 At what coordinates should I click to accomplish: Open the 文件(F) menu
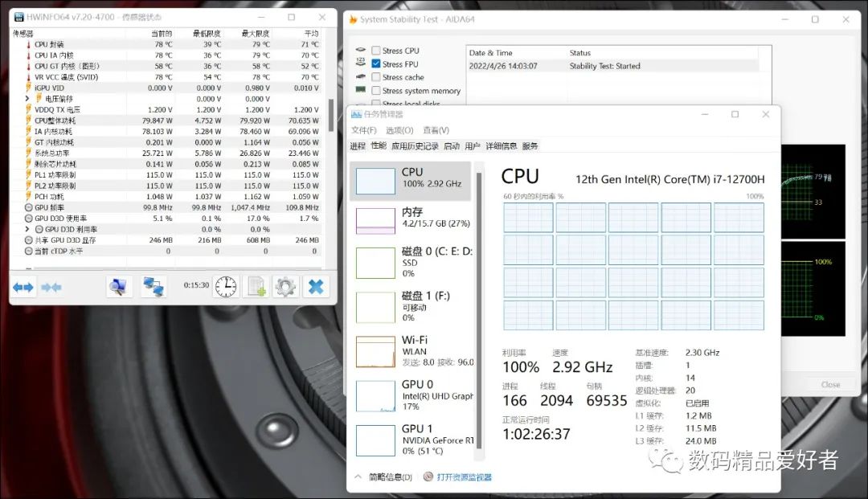tap(364, 130)
